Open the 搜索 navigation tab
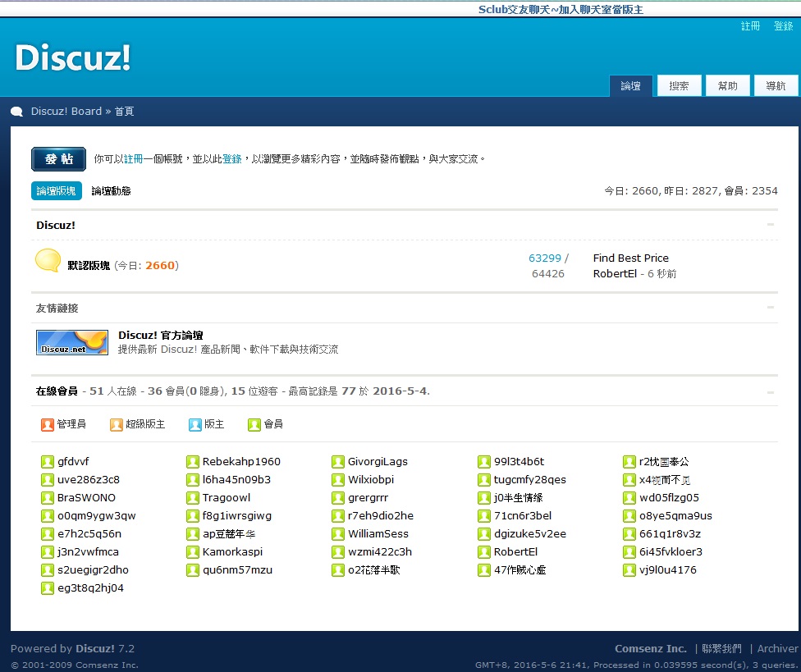Viewport: 801px width, 672px height. pyautogui.click(x=679, y=86)
